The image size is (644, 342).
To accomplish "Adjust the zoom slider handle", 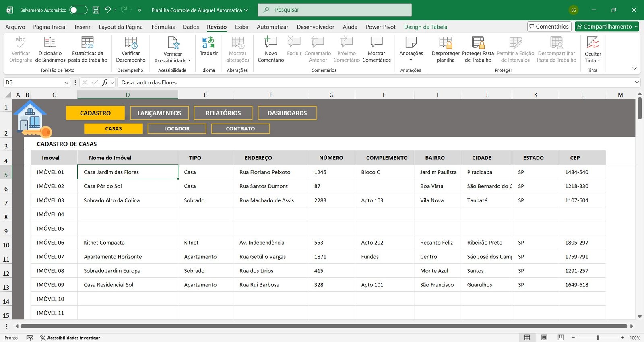I will click(598, 338).
